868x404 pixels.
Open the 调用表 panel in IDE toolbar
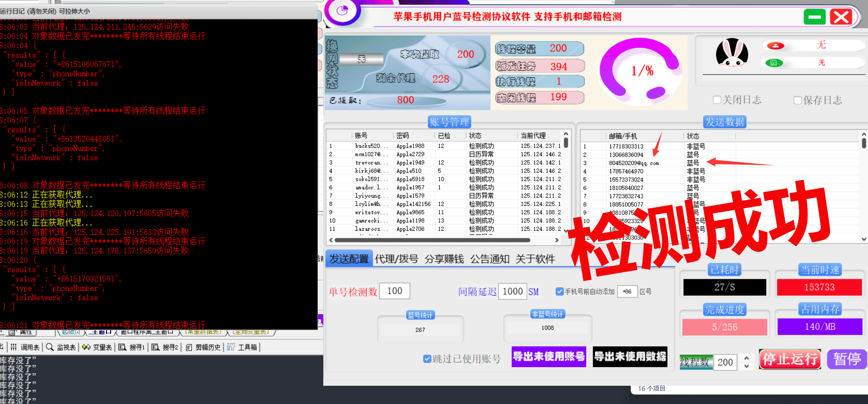(25, 347)
